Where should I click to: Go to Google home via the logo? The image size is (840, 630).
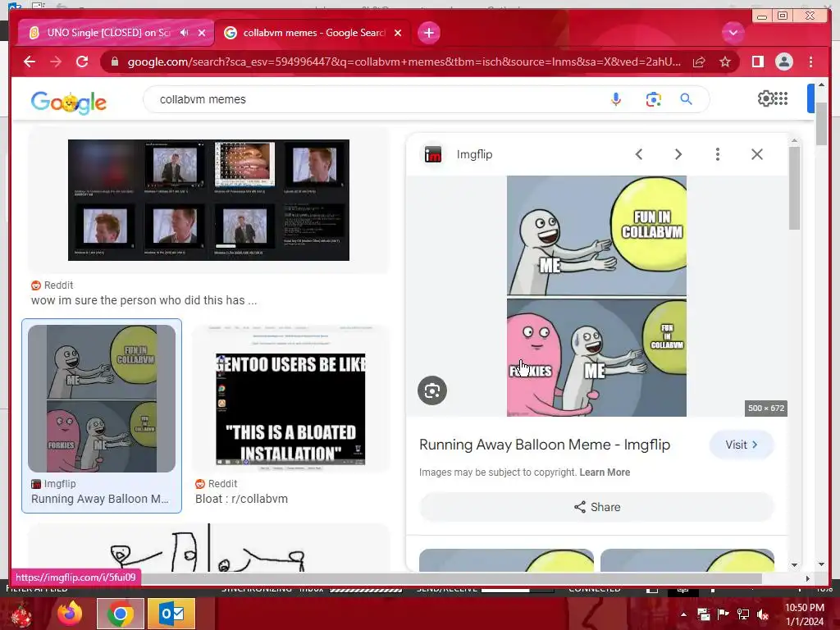69,102
